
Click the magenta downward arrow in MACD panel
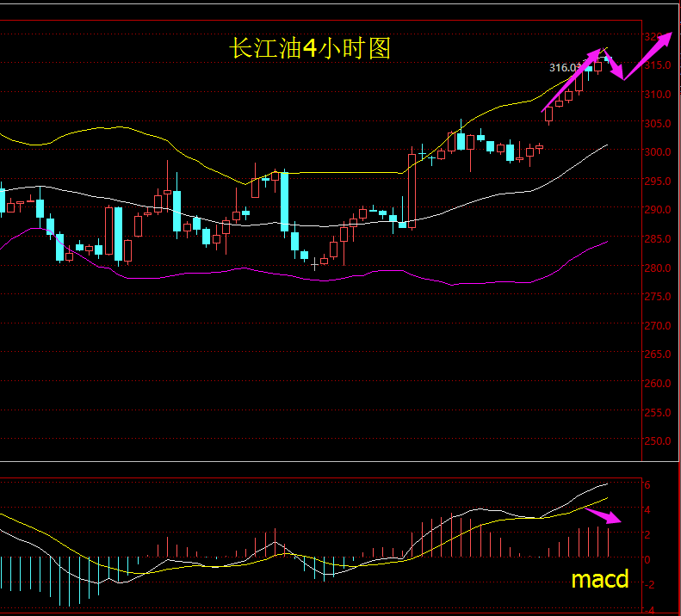point(603,515)
